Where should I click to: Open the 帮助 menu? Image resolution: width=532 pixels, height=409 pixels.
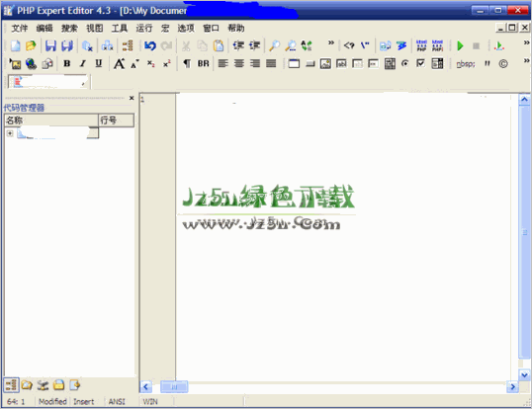click(x=235, y=28)
